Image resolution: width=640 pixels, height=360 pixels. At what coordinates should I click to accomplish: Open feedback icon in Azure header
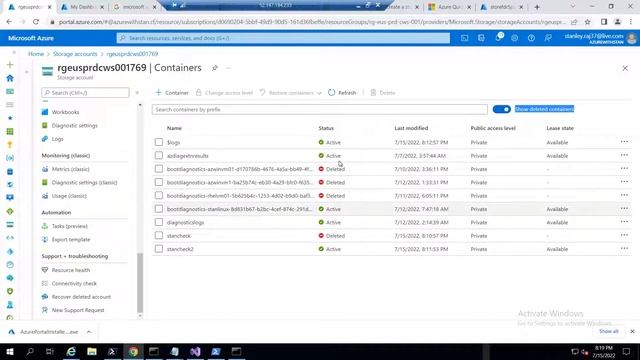click(548, 38)
